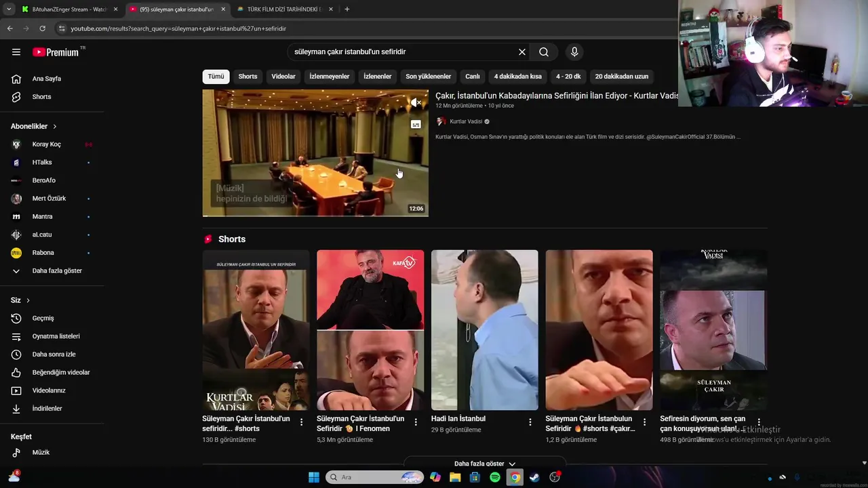Expand the Siz section chevron
The width and height of the screenshot is (868, 488).
tap(28, 300)
